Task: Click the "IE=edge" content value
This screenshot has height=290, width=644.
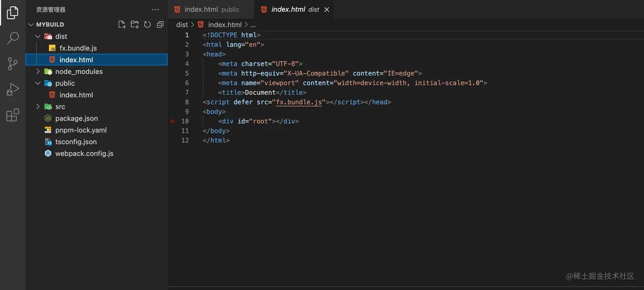Action: click(401, 73)
